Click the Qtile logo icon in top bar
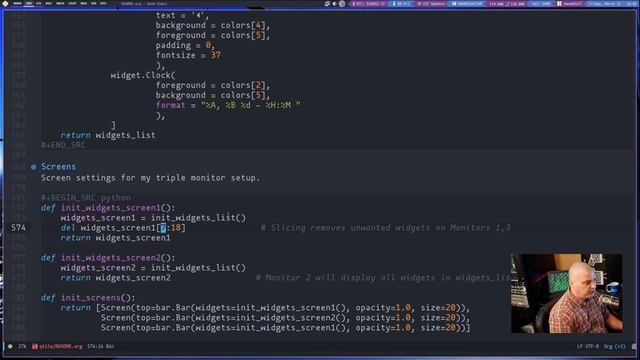The width and height of the screenshot is (640, 360). point(5,3)
